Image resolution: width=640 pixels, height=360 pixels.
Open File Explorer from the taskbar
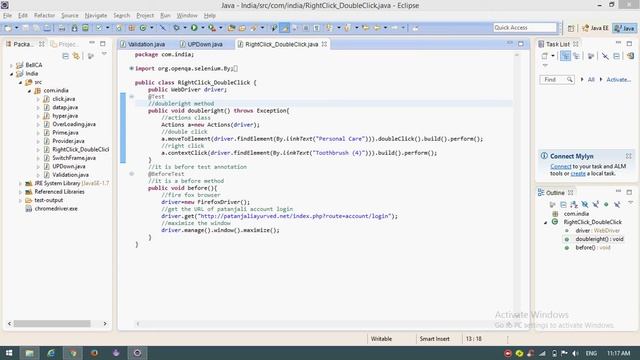click(29, 353)
